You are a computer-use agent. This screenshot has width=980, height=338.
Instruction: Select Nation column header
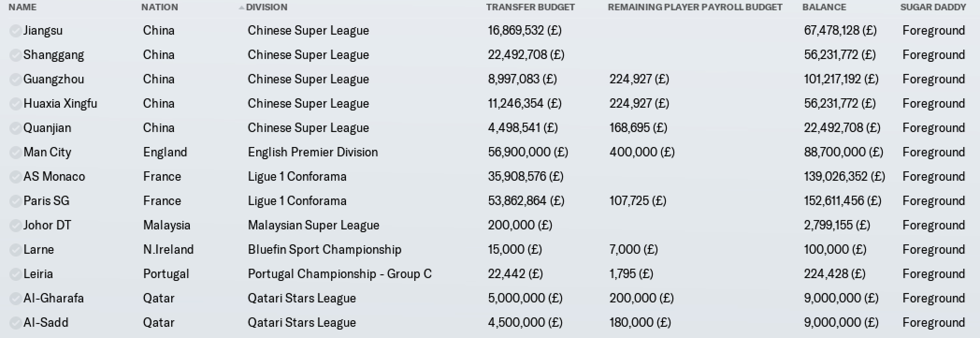tap(159, 7)
